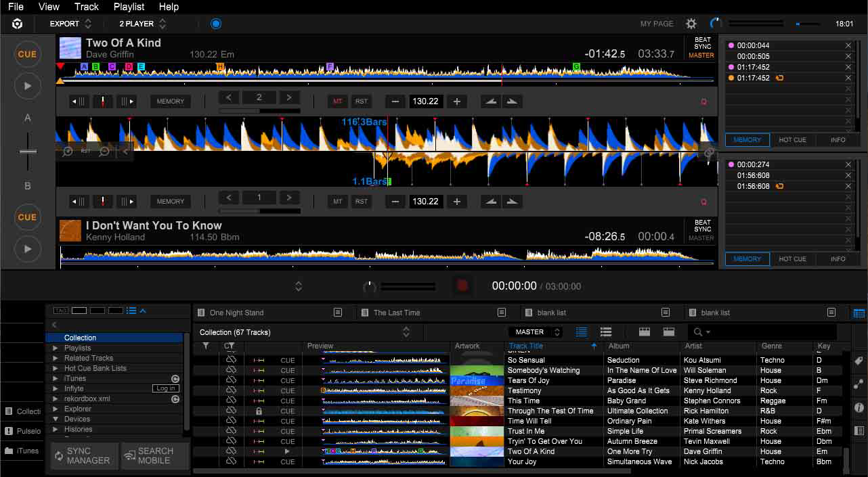Click the crossfader between decks A and B
This screenshot has height=477, width=868.
tap(27, 150)
